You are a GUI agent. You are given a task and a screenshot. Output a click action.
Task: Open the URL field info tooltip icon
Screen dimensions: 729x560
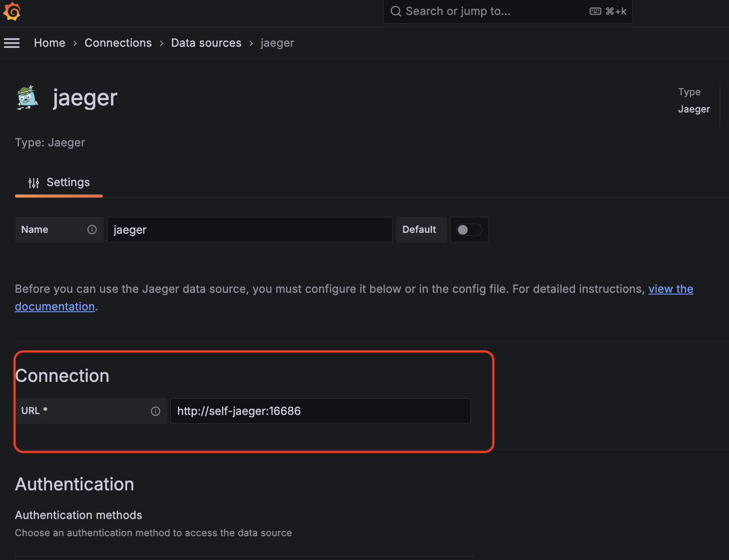(x=155, y=411)
